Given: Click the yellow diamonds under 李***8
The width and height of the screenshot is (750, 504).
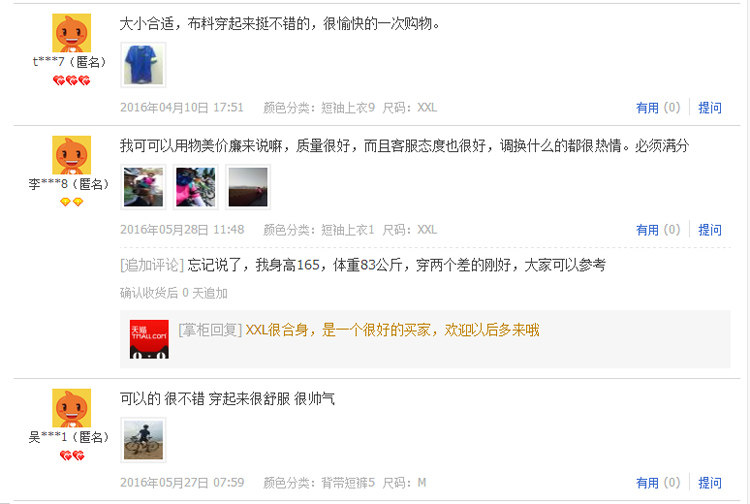Looking at the screenshot, I should click(71, 202).
